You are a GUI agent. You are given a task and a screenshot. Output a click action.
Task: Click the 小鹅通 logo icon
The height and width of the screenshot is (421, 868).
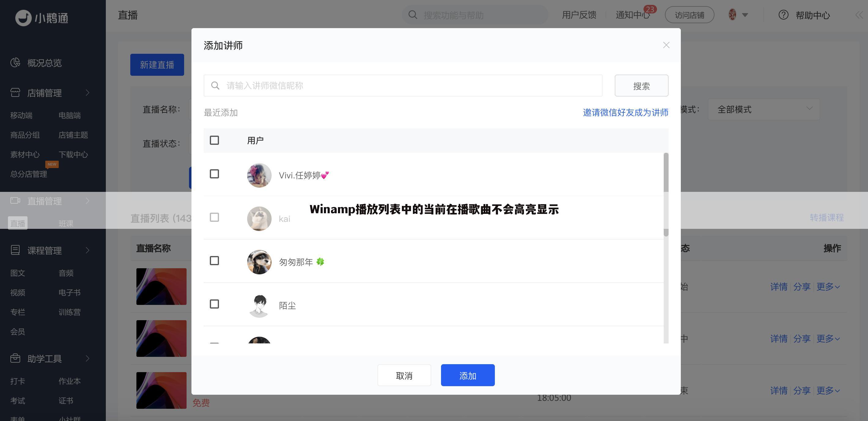23,17
